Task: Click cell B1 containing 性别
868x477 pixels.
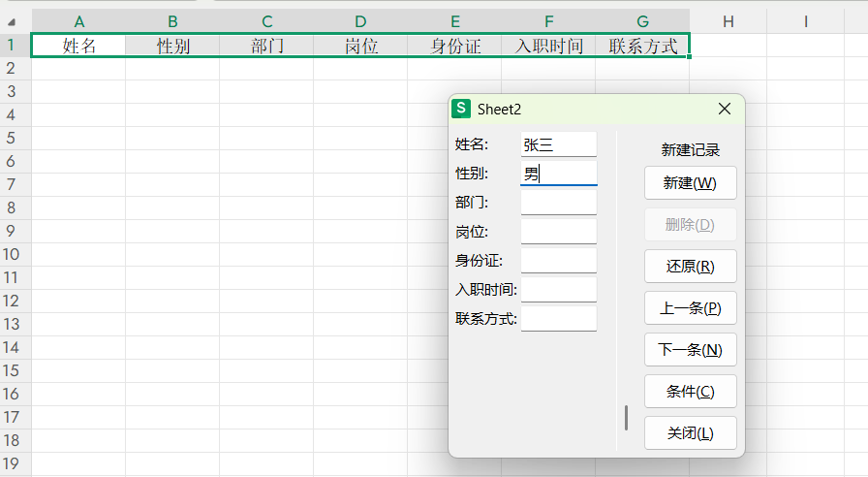Action: [172, 46]
